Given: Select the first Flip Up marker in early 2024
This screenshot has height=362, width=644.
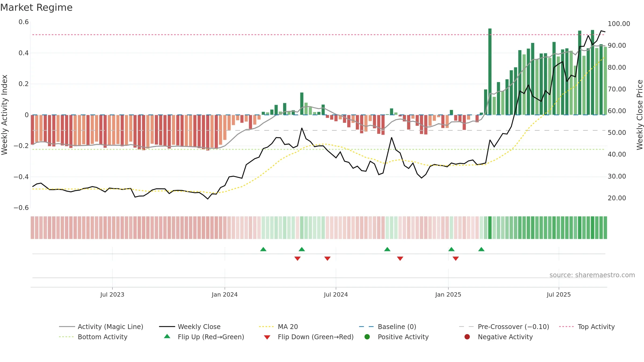Looking at the screenshot, I should 263,249.
